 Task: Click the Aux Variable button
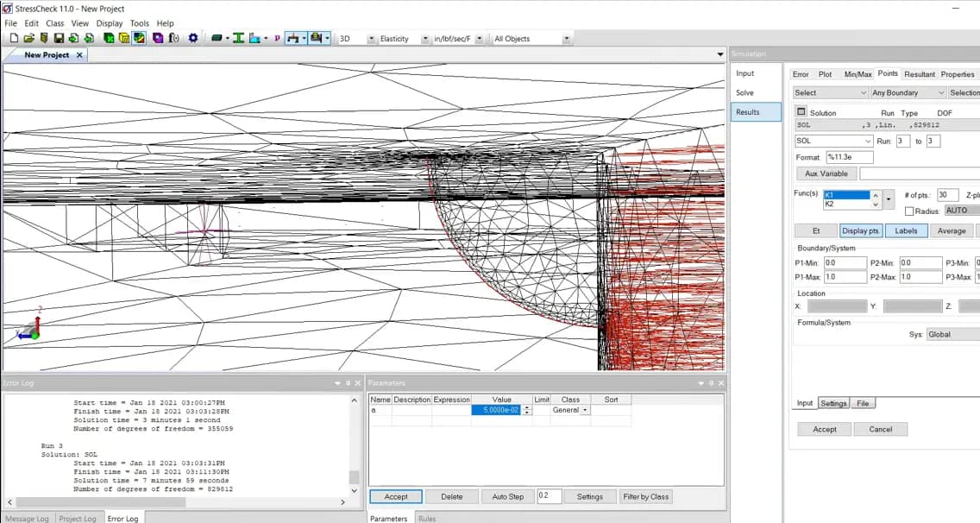point(826,173)
